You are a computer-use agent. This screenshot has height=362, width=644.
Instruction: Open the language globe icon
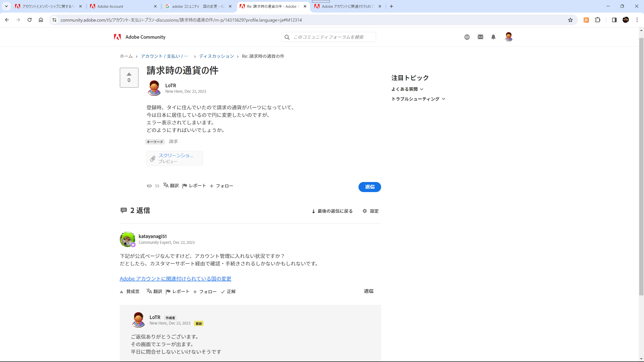point(467,37)
